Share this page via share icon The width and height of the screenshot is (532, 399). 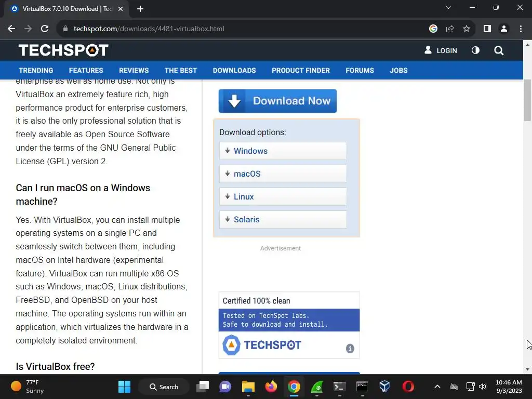[450, 29]
